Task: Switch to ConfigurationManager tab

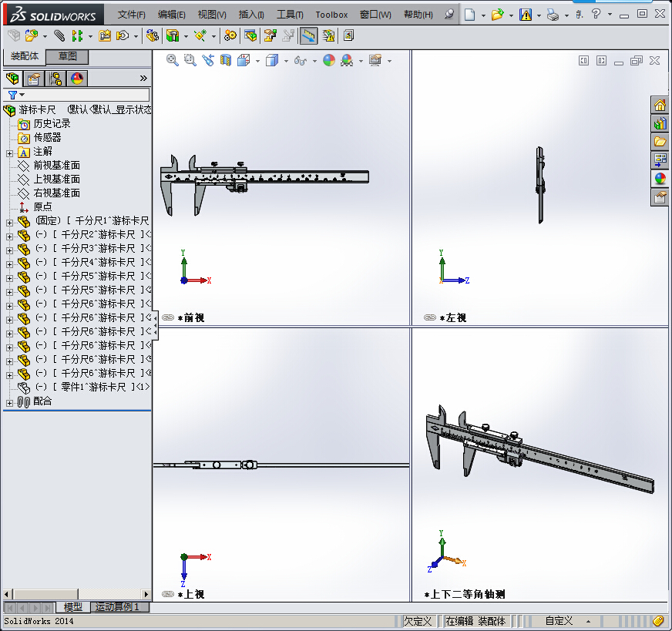Action: coord(55,79)
